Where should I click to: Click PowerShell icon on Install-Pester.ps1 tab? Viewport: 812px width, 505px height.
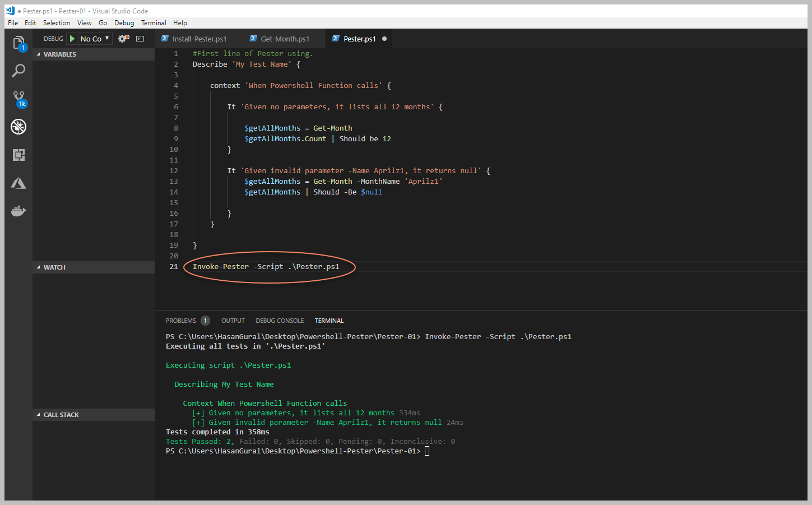point(165,38)
